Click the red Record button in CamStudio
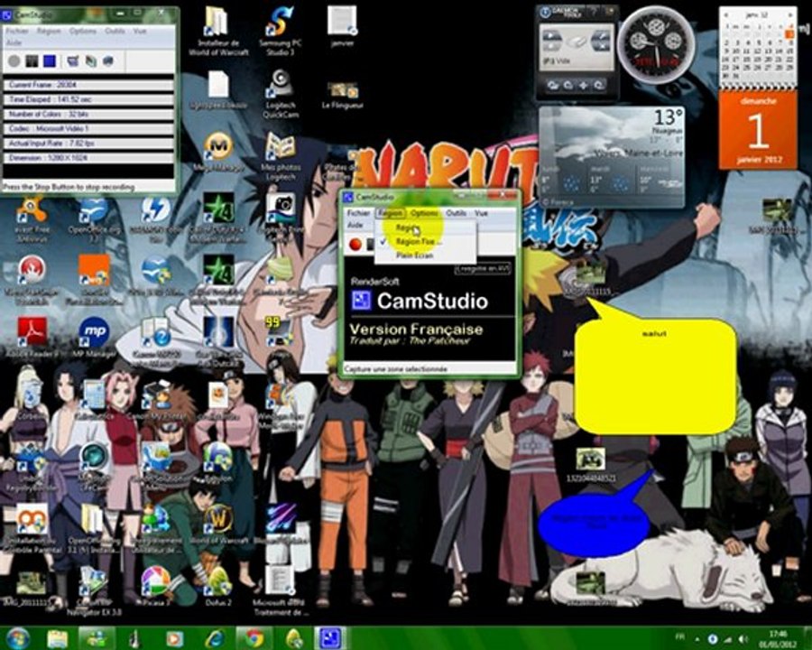812x650 pixels. point(355,244)
